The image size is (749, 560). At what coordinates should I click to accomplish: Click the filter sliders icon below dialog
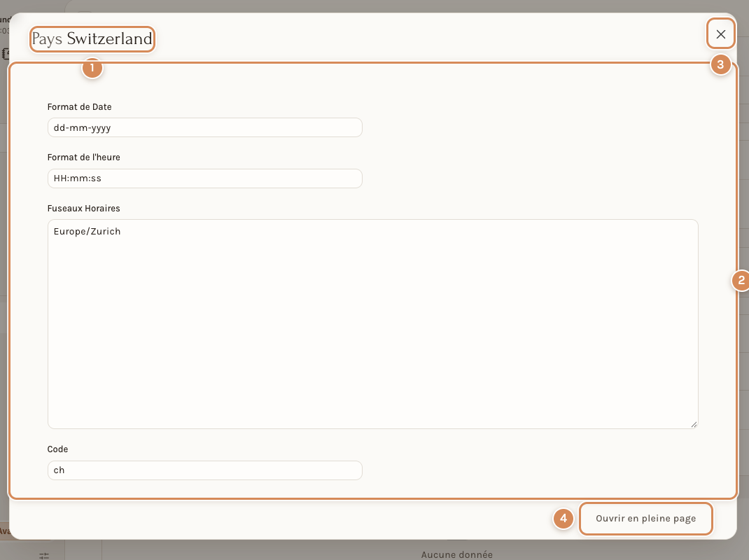point(44,555)
